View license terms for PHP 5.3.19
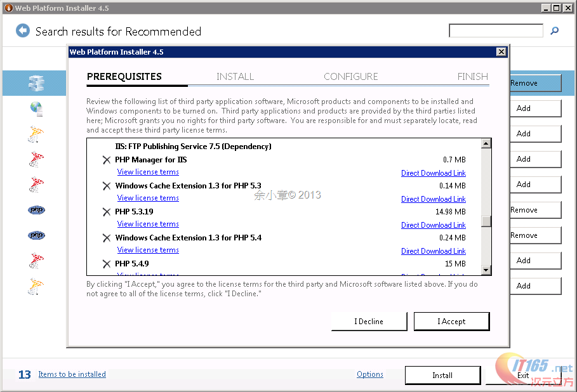This screenshot has width=577, height=392. click(148, 224)
